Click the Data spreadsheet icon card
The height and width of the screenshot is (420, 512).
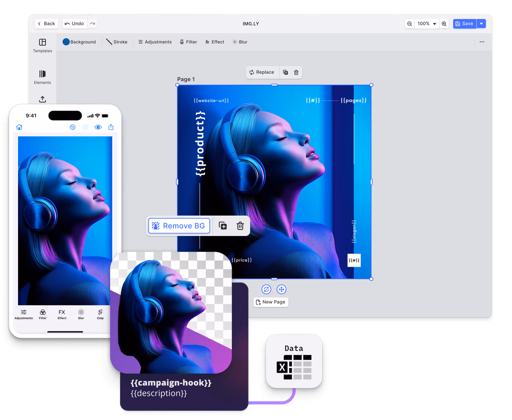coord(294,361)
